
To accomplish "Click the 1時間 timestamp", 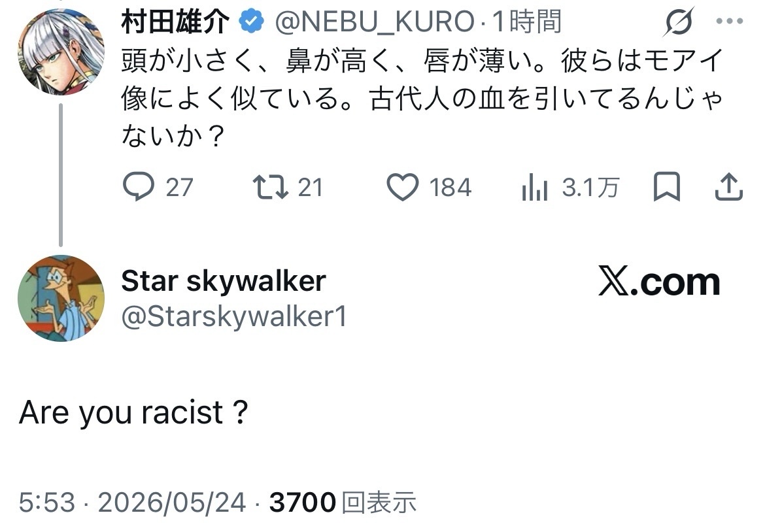I will (x=526, y=22).
